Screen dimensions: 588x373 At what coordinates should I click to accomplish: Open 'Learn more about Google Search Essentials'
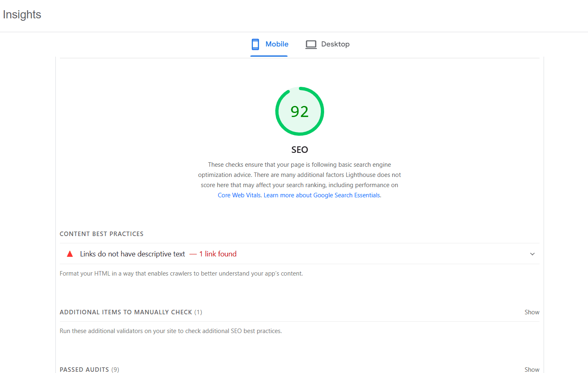coord(322,195)
